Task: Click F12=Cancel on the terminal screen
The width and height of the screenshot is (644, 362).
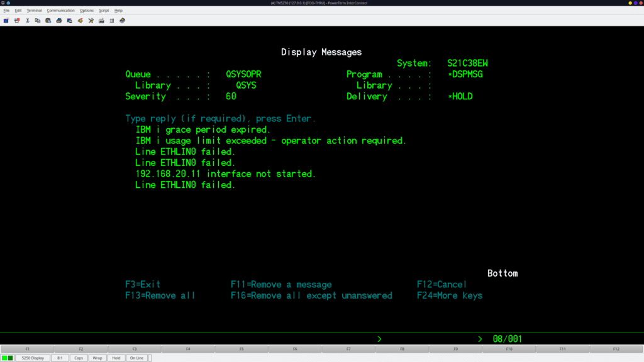Action: 441,285
